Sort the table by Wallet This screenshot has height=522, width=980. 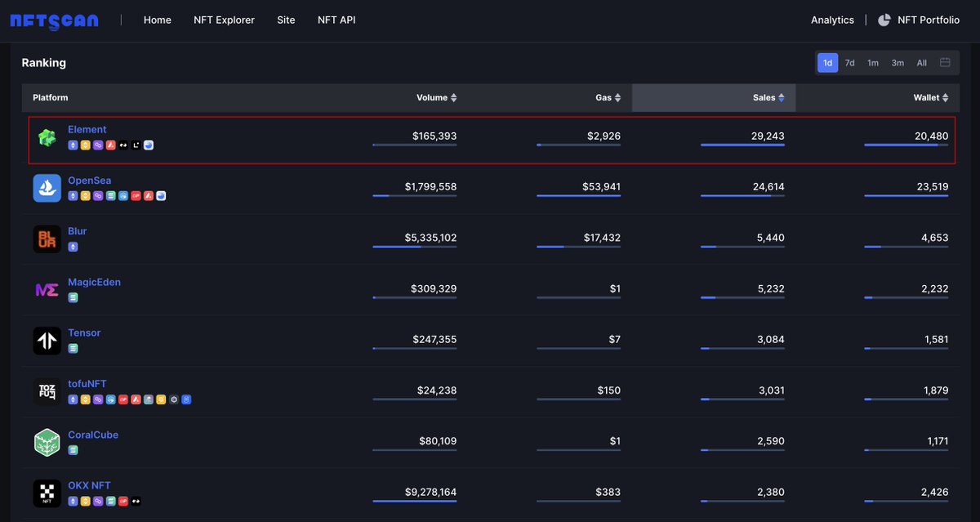pyautogui.click(x=931, y=98)
